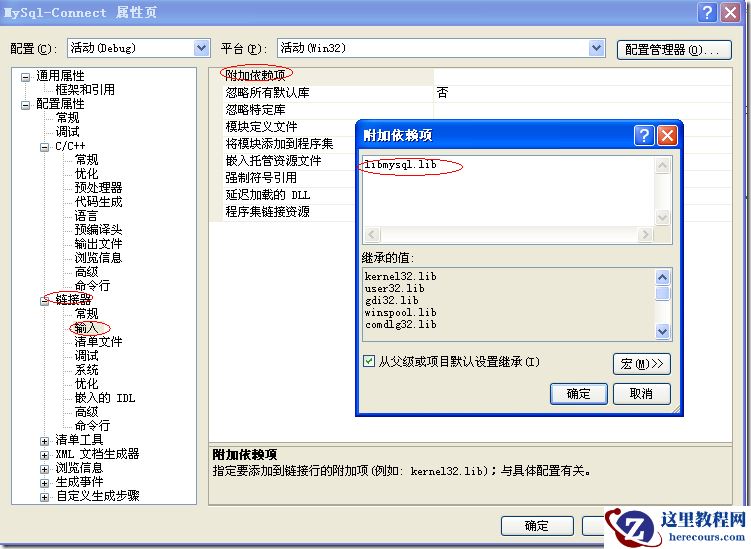Image resolution: width=751 pixels, height=549 pixels.
Task: Collapse the 链接器 tree node
Action: point(45,300)
